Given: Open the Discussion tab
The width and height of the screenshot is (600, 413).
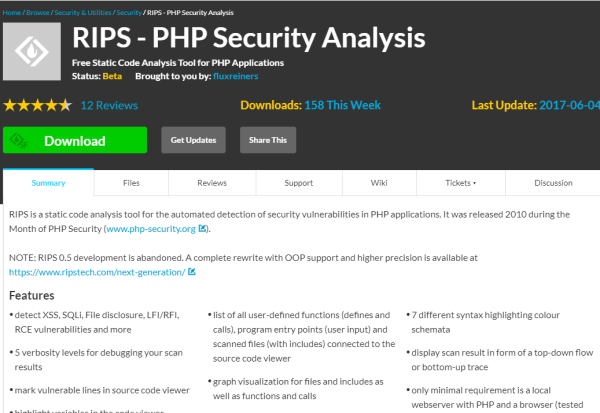Looking at the screenshot, I should (x=553, y=183).
